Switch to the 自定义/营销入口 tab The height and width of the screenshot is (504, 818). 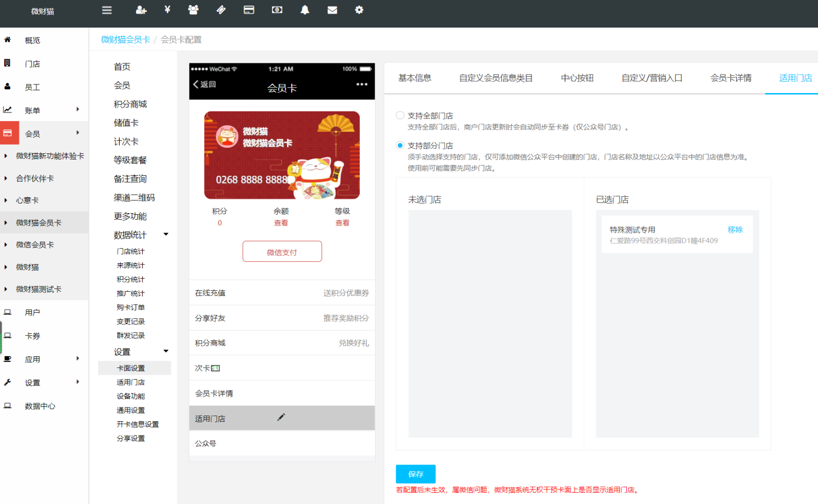coord(652,78)
